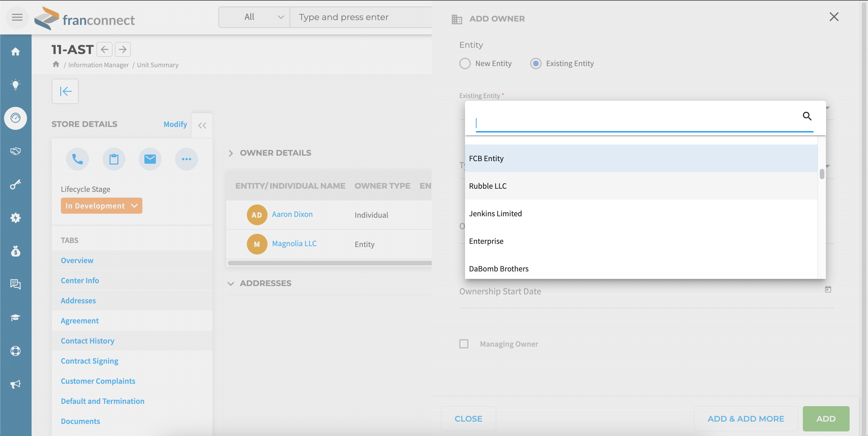Open the All search scope dropdown

[255, 17]
